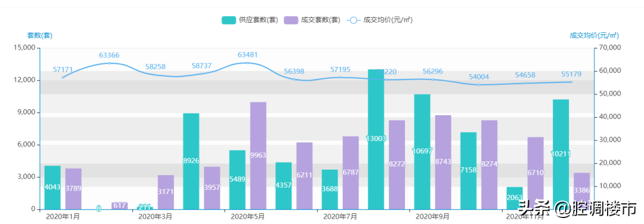Click the purple bar labeled 9963
Viewport: 644px width, 224px height.
point(258,156)
